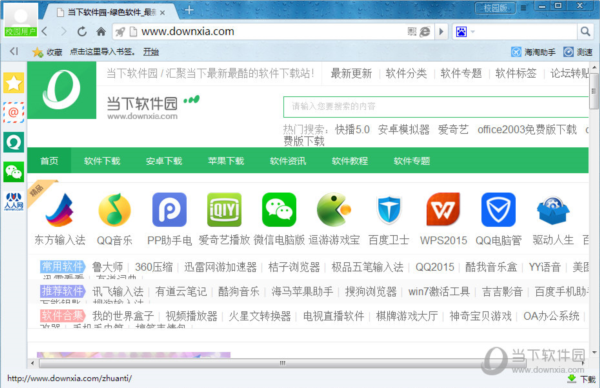Open the QQ音乐 app icon
The width and height of the screenshot is (600, 388).
pos(114,210)
